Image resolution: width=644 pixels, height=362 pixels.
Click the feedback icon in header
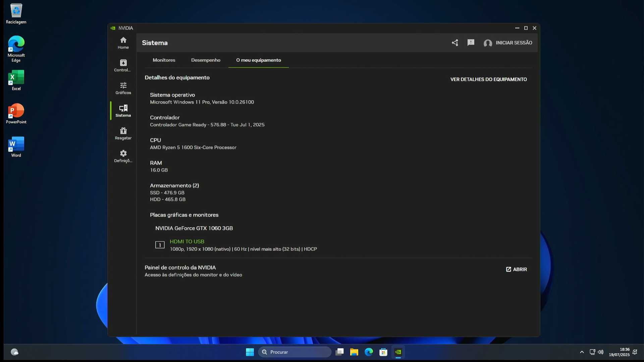[x=471, y=43]
